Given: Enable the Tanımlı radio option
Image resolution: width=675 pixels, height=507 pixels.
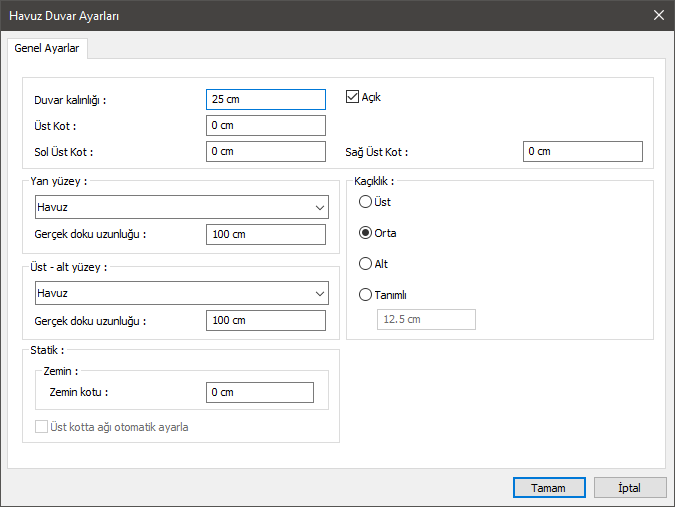Looking at the screenshot, I should (366, 295).
